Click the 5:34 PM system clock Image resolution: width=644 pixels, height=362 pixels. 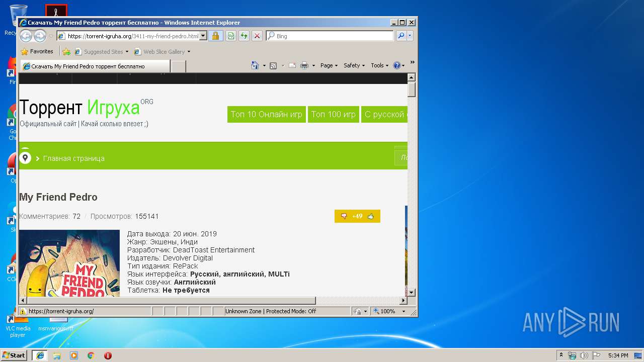[x=618, y=355]
